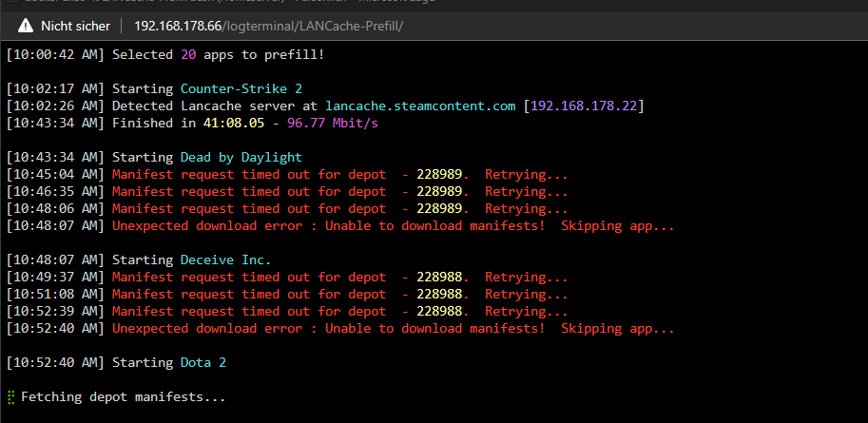The width and height of the screenshot is (868, 423).
Task: Click "Skipping app..." on the 10:48:07 error line
Action: click(618, 226)
